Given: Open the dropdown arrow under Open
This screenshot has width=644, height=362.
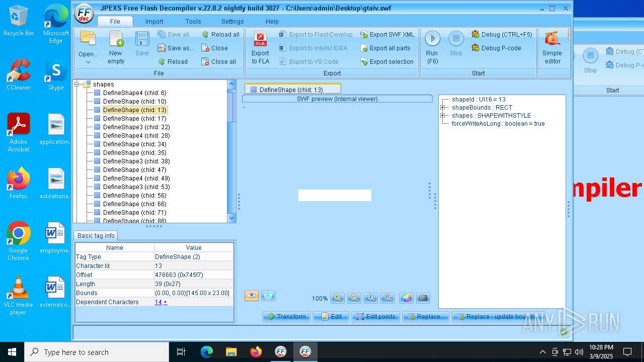Looking at the screenshot, I should (x=88, y=62).
